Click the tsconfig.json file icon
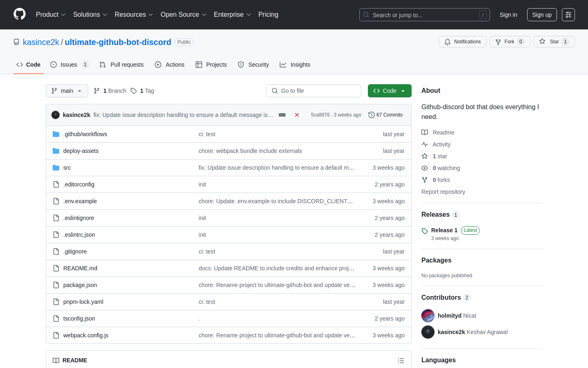Image resolution: width=588 pixels, height=368 pixels. pyautogui.click(x=56, y=319)
